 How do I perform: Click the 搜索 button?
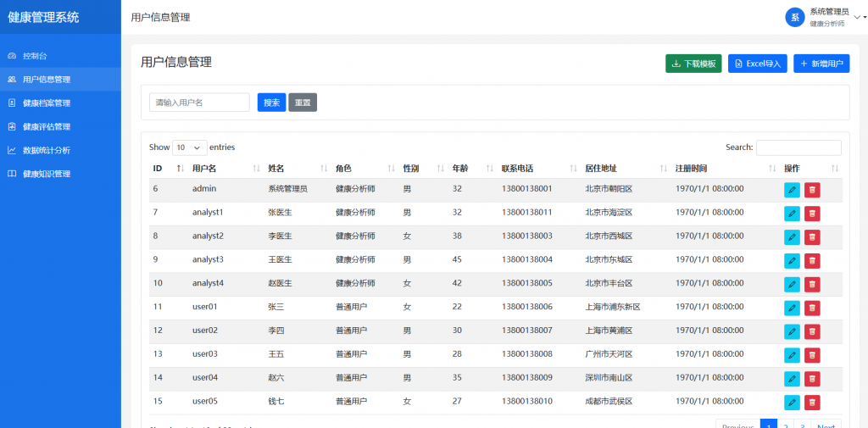(x=271, y=103)
